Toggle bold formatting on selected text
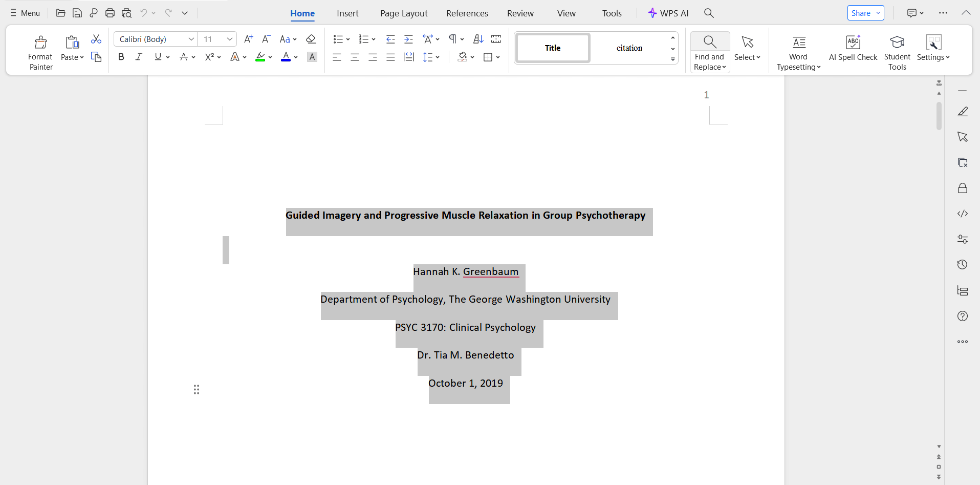 pos(121,56)
